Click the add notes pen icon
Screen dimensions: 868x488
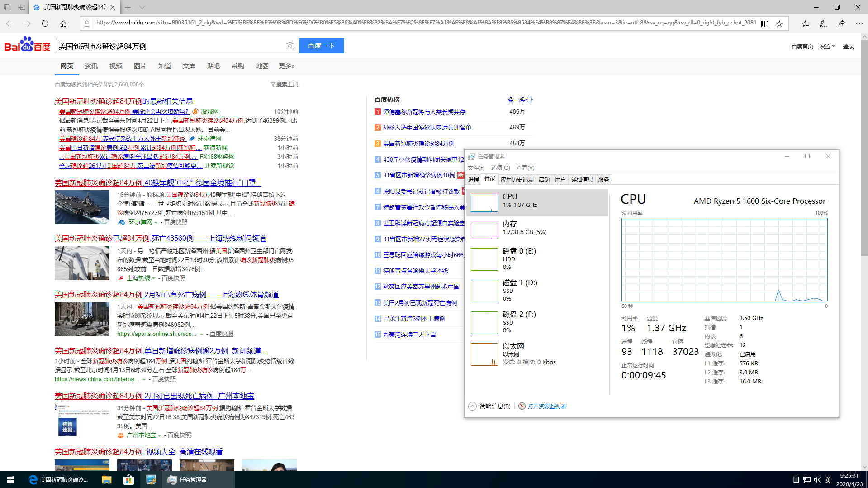[823, 24]
